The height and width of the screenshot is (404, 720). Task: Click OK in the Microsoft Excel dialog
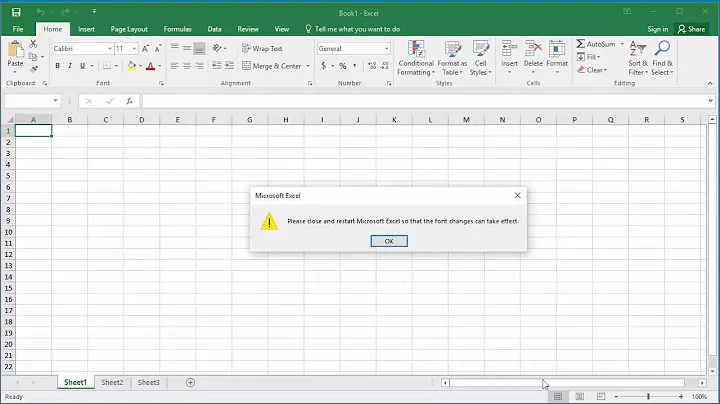coord(389,241)
